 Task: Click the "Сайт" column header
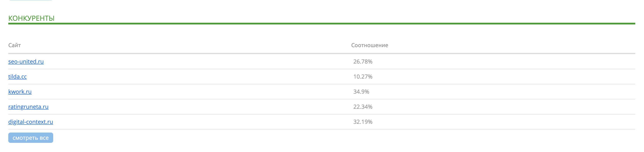pyautogui.click(x=15, y=45)
